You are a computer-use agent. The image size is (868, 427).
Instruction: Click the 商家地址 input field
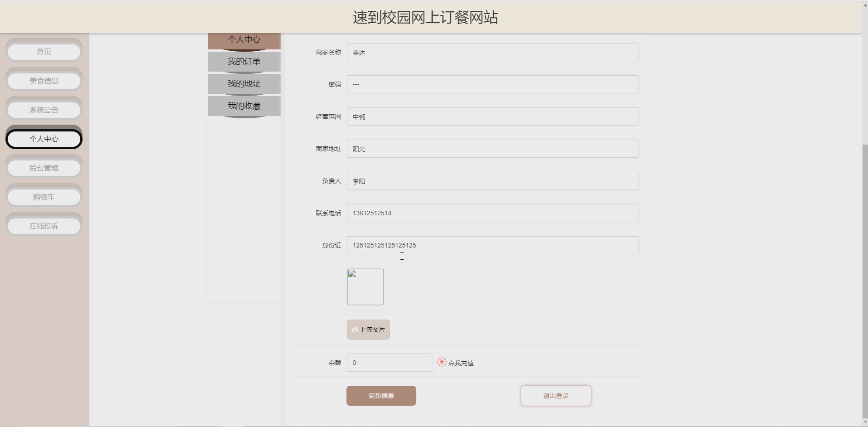[x=493, y=149]
